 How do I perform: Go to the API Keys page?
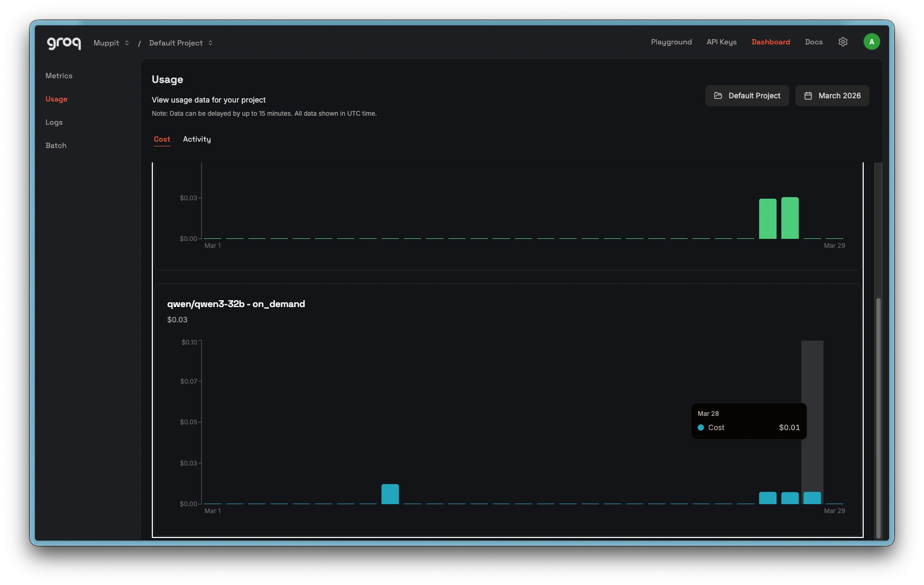721,42
